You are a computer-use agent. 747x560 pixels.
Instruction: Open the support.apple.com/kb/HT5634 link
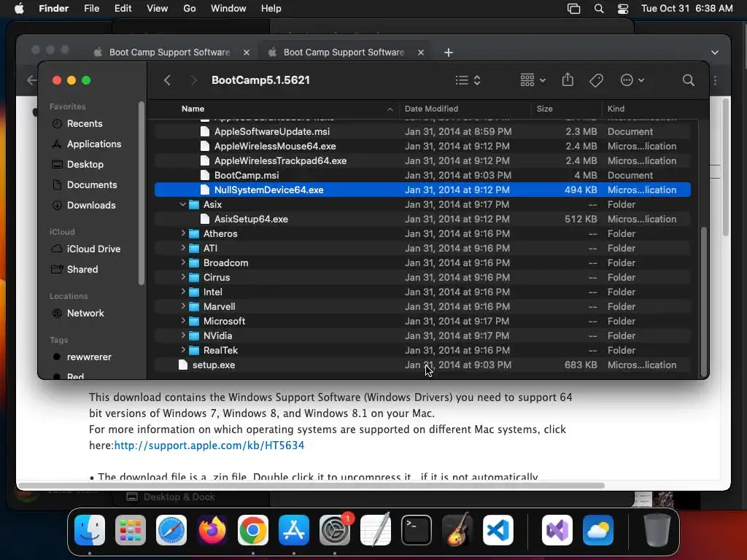pyautogui.click(x=209, y=446)
